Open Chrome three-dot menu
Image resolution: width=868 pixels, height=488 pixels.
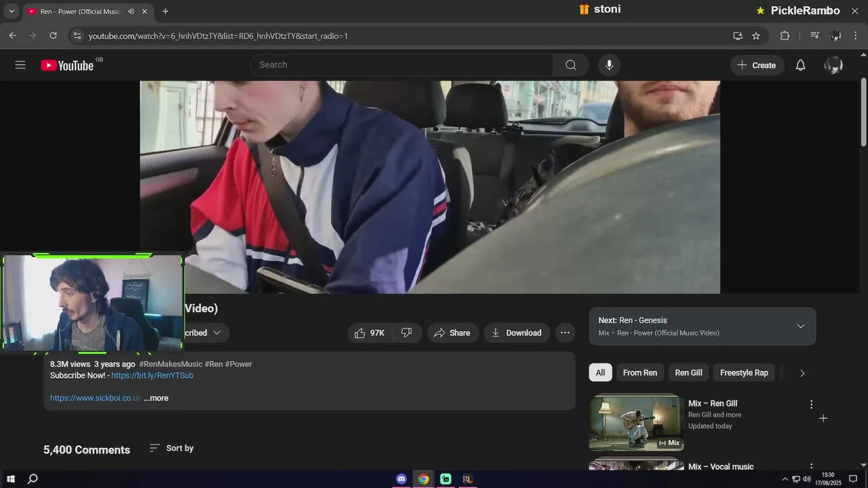856,36
